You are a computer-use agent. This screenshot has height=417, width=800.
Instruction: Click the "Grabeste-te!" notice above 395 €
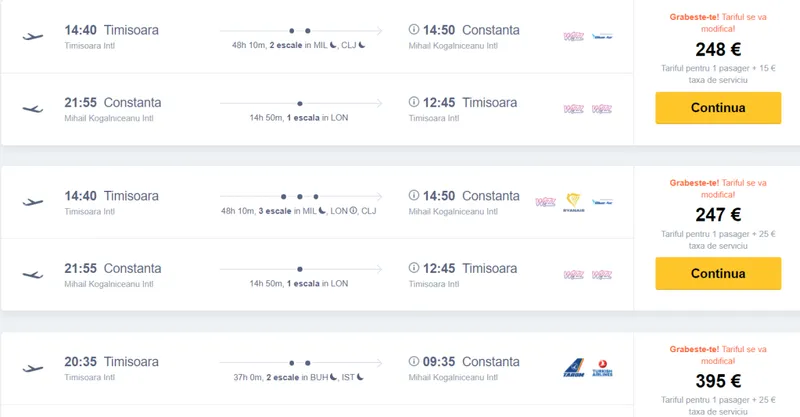(x=693, y=349)
